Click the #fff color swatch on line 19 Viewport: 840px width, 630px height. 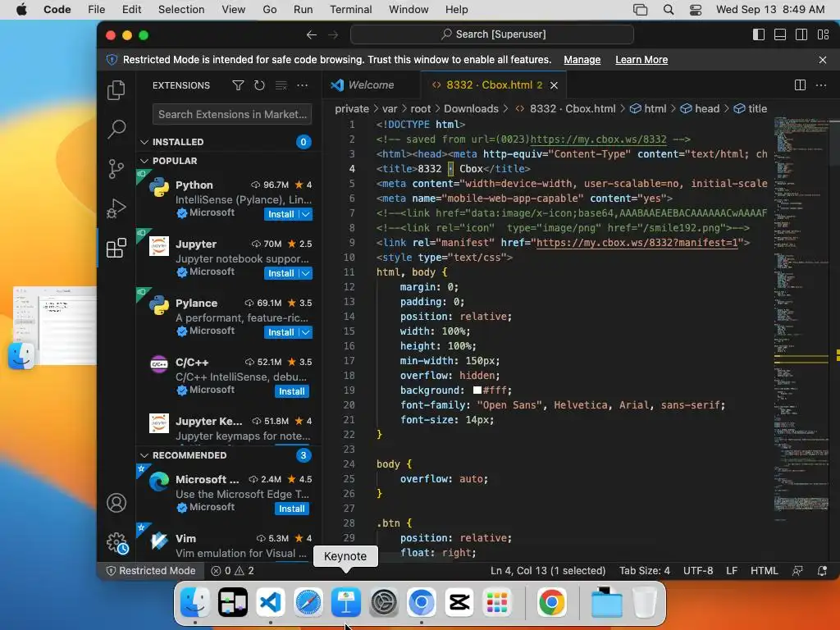tap(477, 390)
